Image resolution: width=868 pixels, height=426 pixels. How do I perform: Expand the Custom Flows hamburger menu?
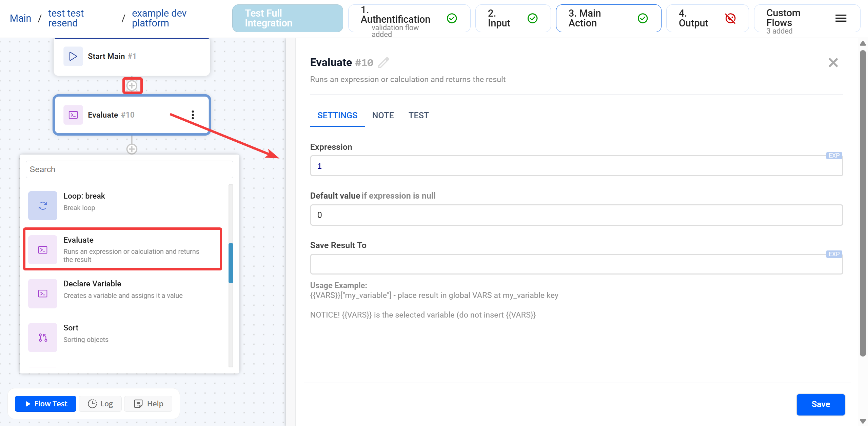(841, 18)
